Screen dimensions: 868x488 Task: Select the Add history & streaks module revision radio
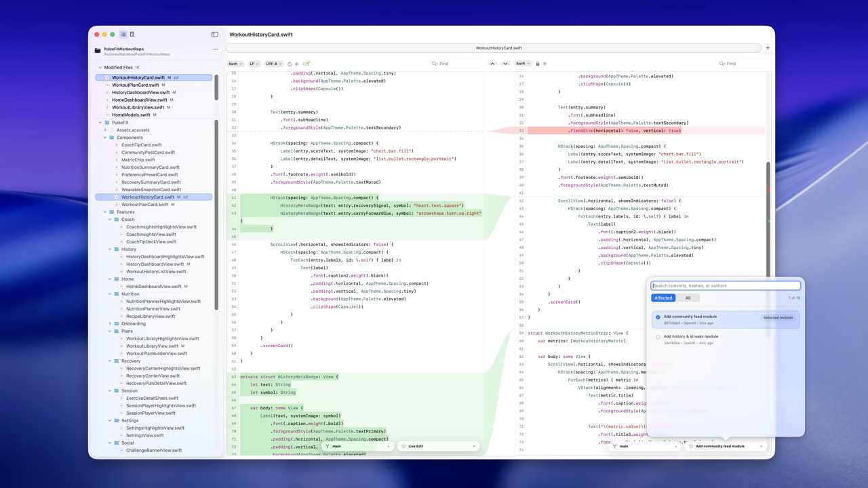pyautogui.click(x=658, y=337)
